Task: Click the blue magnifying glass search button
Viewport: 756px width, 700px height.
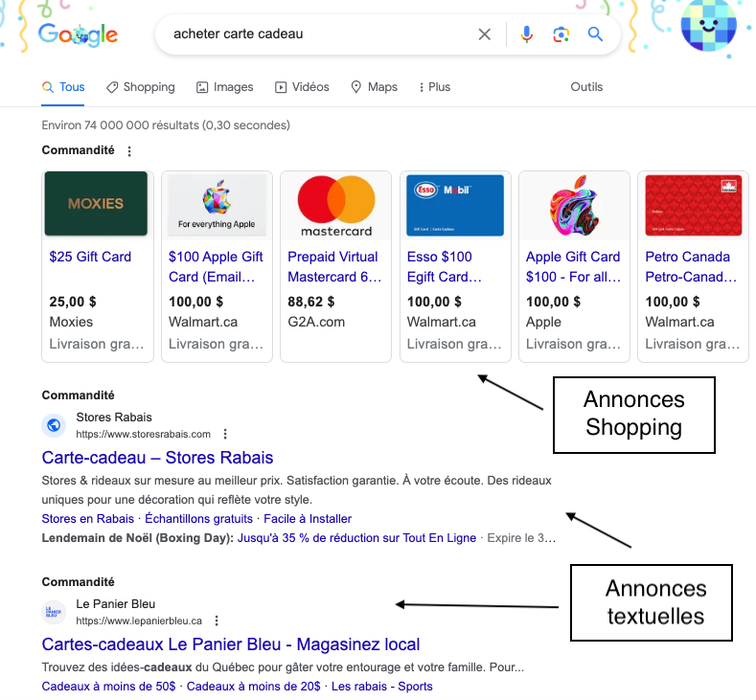Action: coord(595,34)
